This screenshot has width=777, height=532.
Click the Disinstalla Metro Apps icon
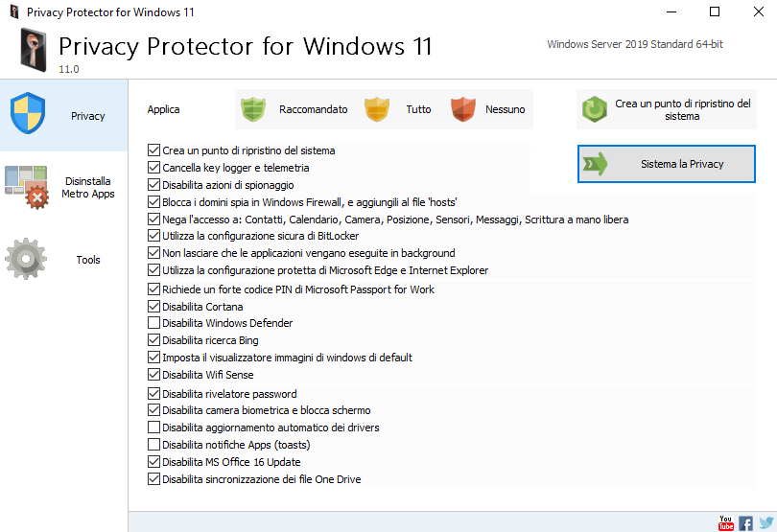[27, 187]
